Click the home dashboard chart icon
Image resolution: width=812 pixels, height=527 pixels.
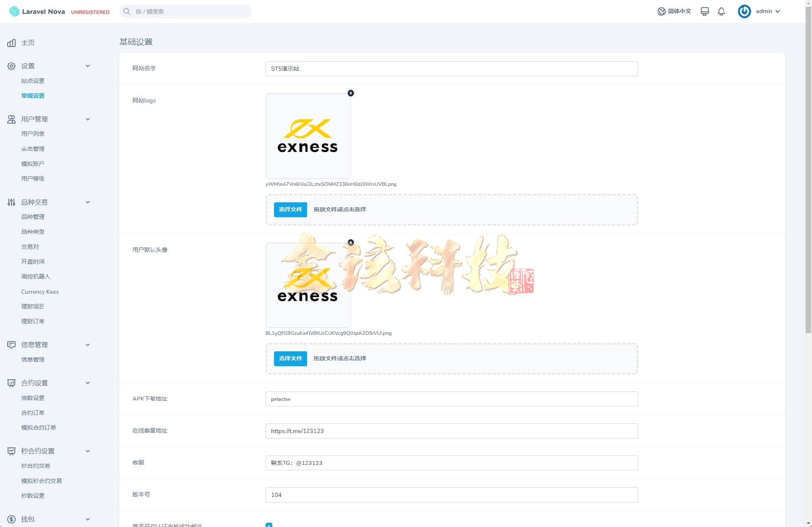point(11,43)
